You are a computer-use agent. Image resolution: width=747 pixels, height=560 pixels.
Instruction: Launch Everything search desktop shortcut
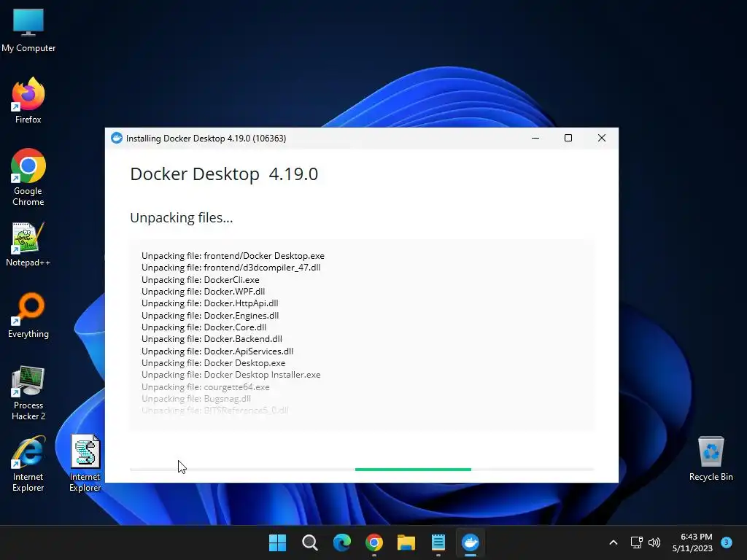point(28,316)
